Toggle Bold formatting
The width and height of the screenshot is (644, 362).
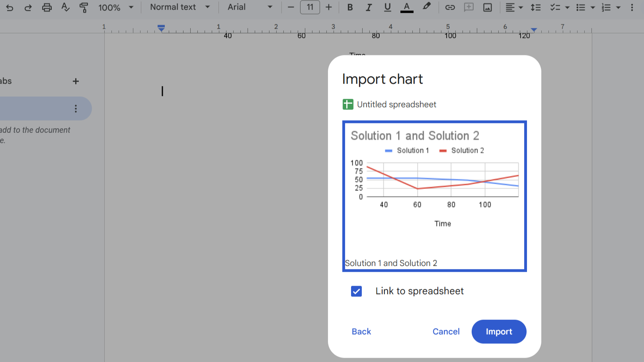coord(350,8)
